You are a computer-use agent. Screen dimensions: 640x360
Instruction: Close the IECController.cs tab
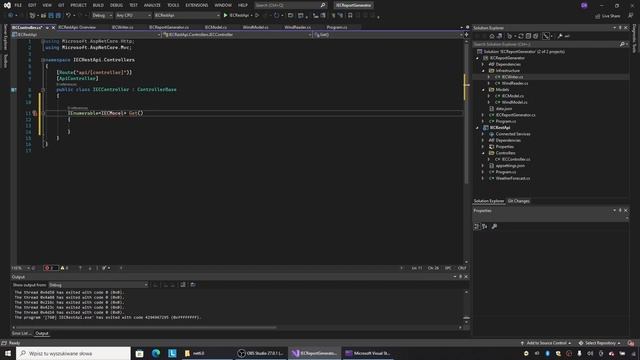[53, 28]
